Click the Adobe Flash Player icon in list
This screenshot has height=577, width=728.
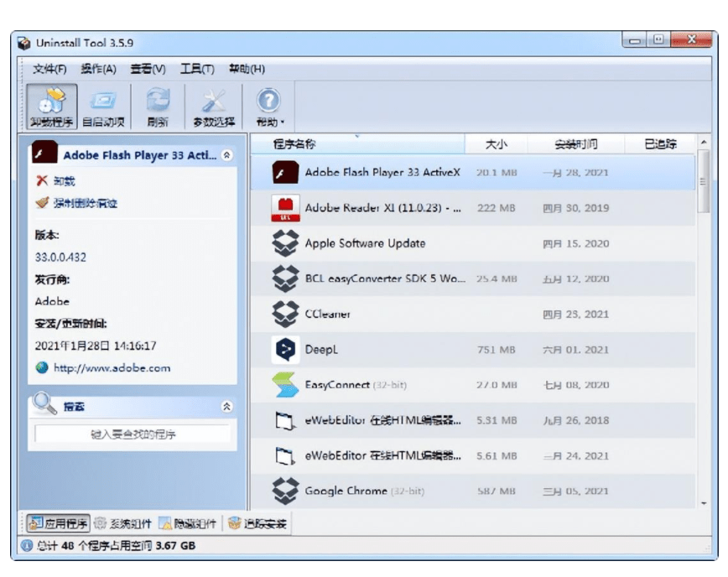285,173
